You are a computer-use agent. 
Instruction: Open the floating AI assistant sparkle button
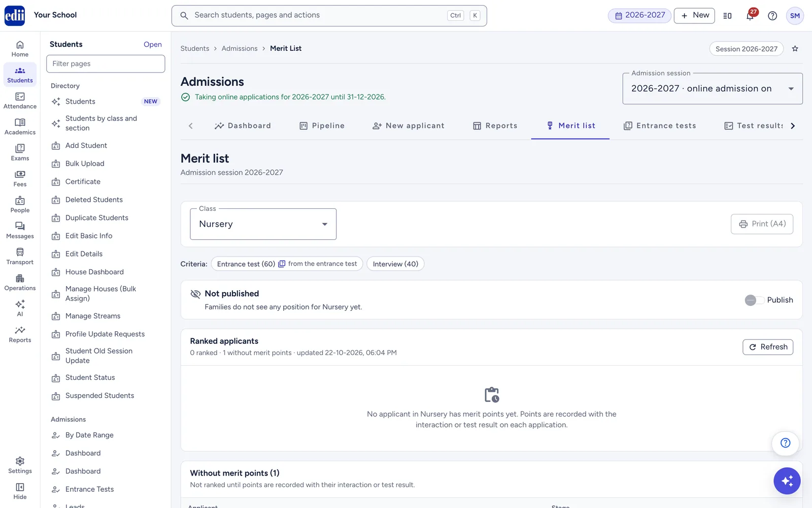click(787, 481)
